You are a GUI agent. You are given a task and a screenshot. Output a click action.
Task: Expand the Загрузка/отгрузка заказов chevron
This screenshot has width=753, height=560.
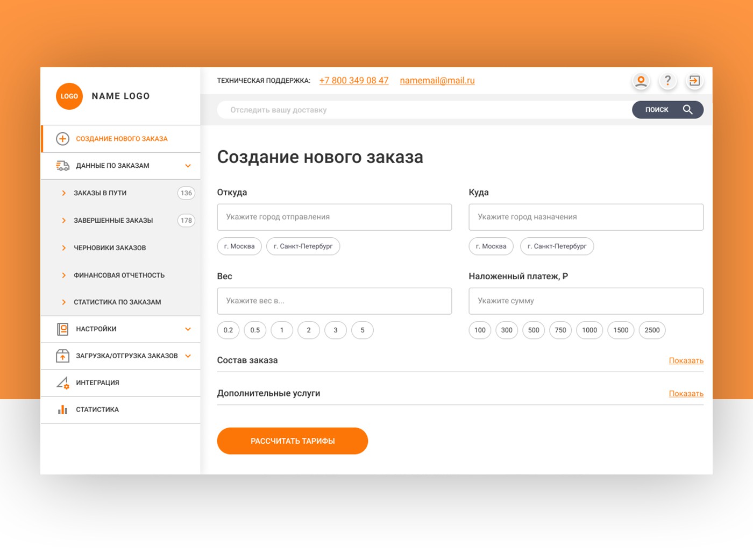188,356
